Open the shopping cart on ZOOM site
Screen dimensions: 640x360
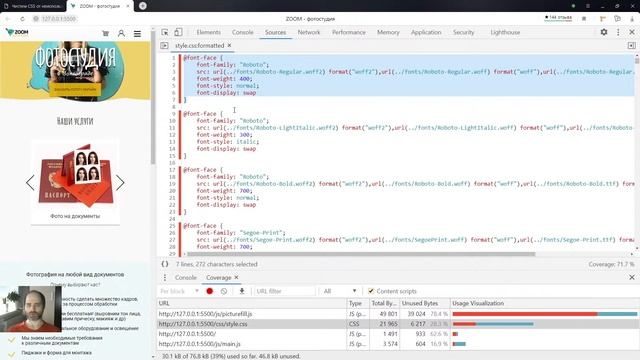pos(106,33)
